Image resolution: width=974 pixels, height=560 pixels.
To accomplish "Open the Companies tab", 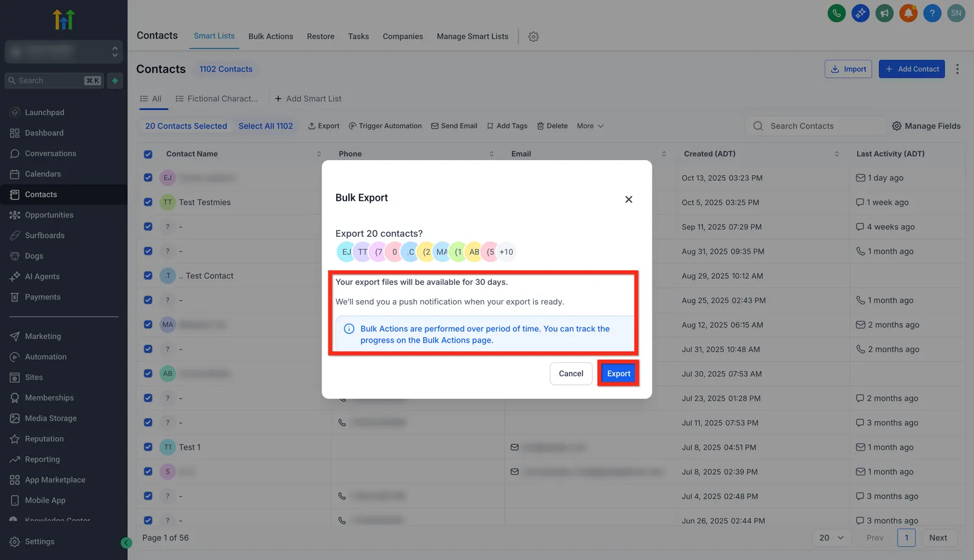I will pyautogui.click(x=403, y=37).
